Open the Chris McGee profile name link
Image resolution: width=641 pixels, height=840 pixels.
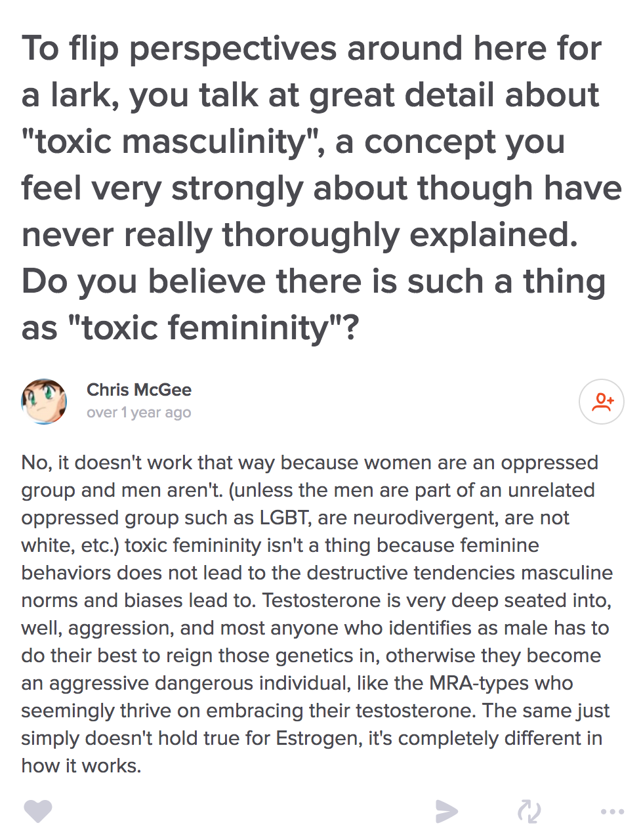(139, 390)
